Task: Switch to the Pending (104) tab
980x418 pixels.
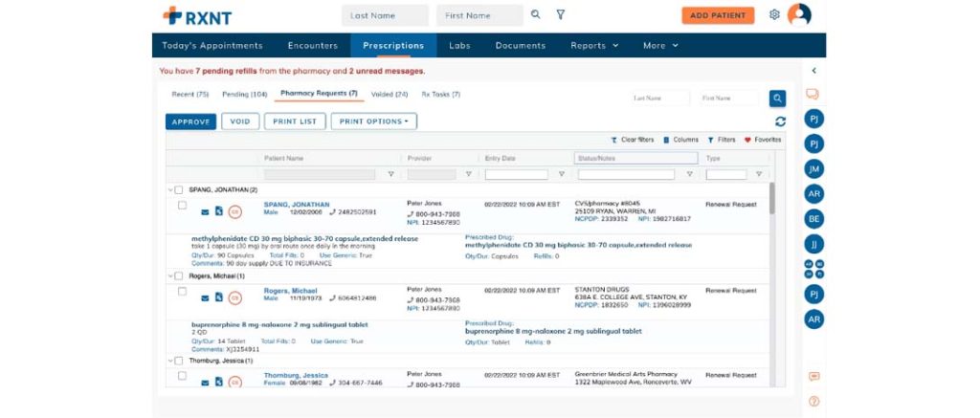Action: pos(244,94)
